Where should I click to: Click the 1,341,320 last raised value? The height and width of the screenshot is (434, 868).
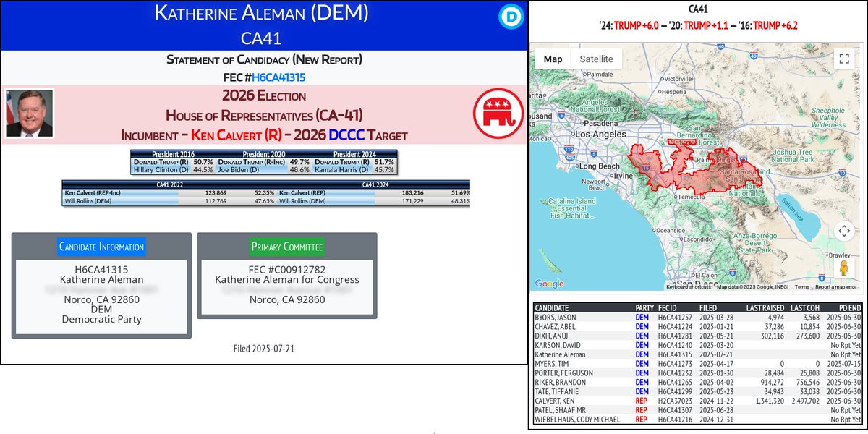coord(768,401)
